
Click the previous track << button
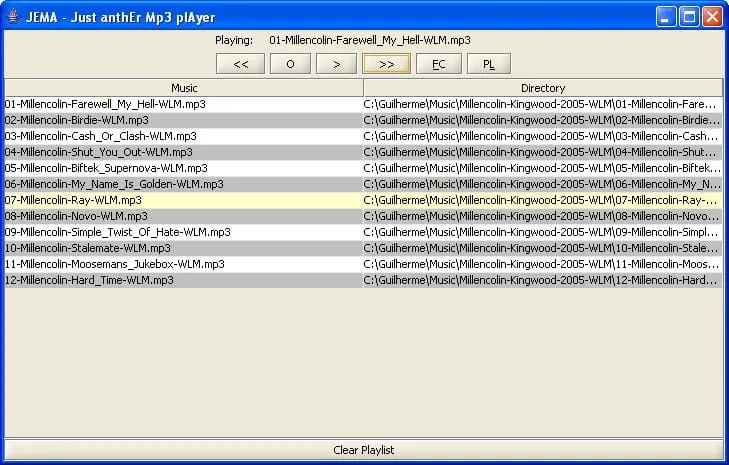pyautogui.click(x=240, y=64)
